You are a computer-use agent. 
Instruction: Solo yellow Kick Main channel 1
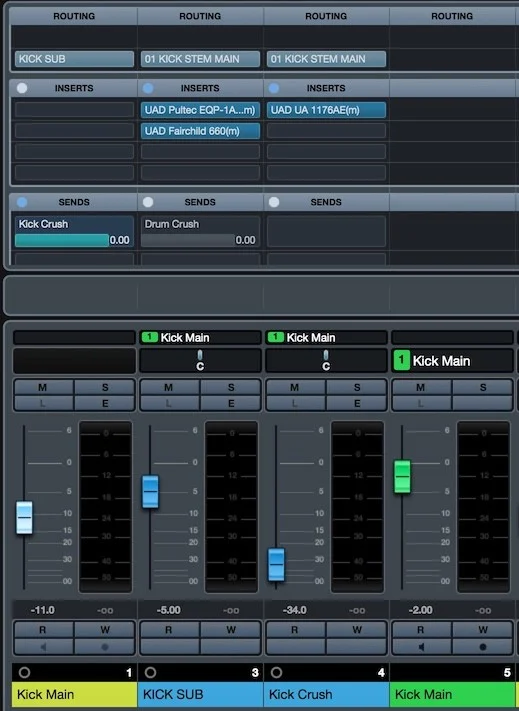click(105, 388)
